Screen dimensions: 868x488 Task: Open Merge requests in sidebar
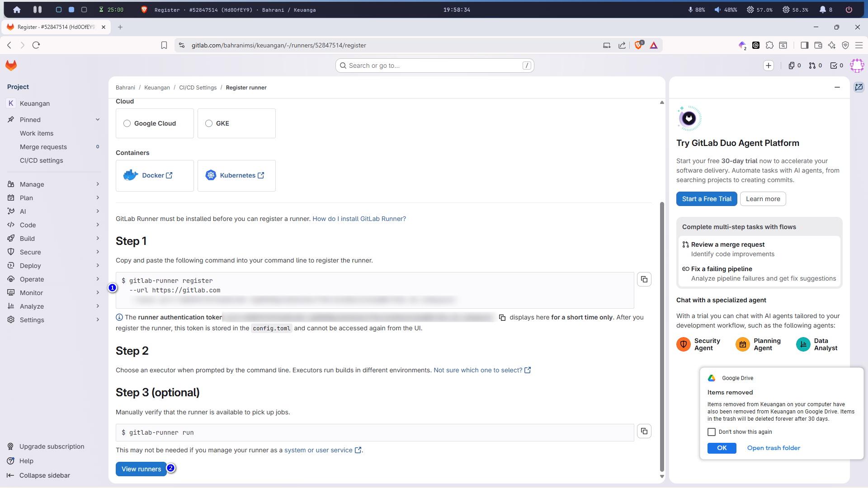pyautogui.click(x=43, y=147)
